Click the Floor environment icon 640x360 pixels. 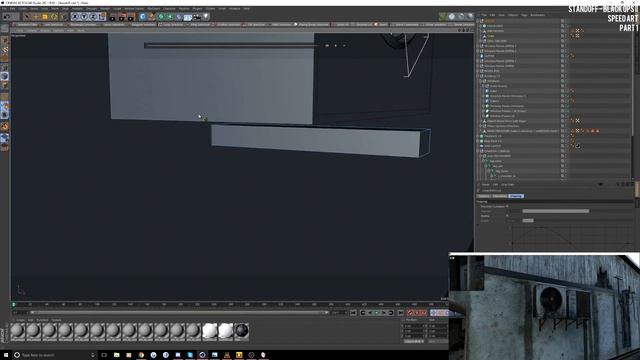click(188, 17)
